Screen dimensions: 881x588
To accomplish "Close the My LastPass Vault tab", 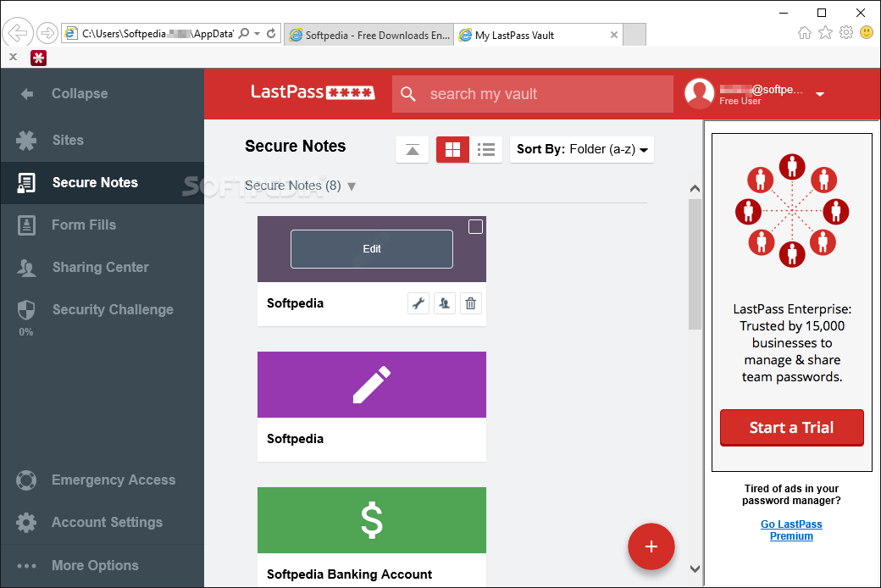I will coord(614,35).
